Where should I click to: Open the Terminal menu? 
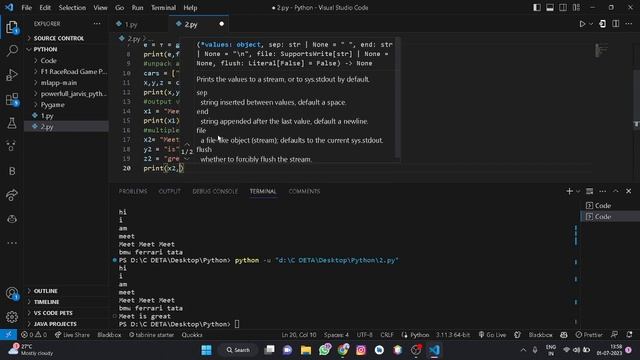(163, 7)
